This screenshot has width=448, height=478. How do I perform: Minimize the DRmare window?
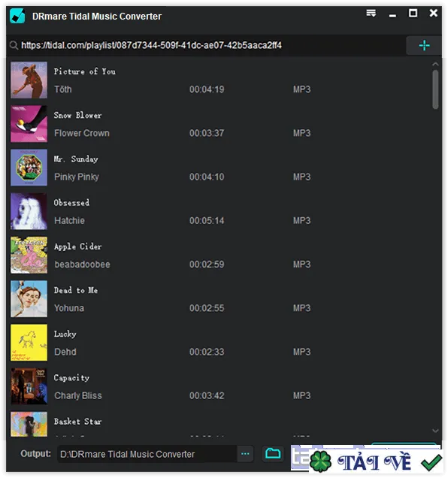tap(392, 15)
